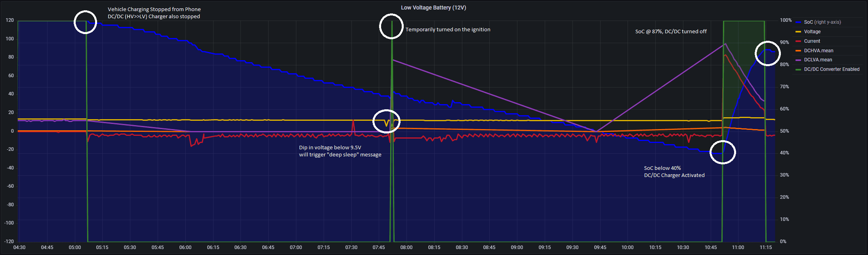The width and height of the screenshot is (868, 255).
Task: Click the circled voltage dip near 07:50
Action: coord(387,121)
